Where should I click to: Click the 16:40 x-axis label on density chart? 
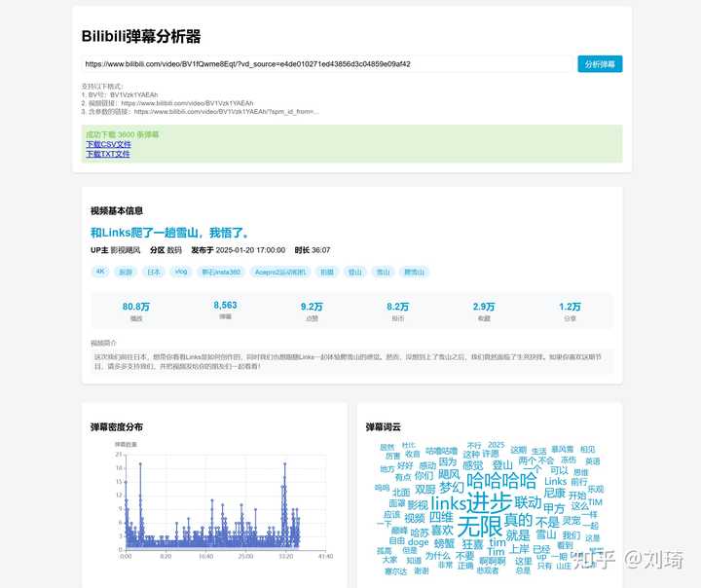pyautogui.click(x=205, y=556)
